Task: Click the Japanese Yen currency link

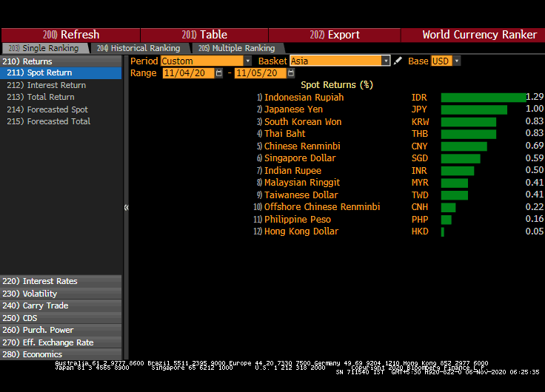Action: click(293, 109)
